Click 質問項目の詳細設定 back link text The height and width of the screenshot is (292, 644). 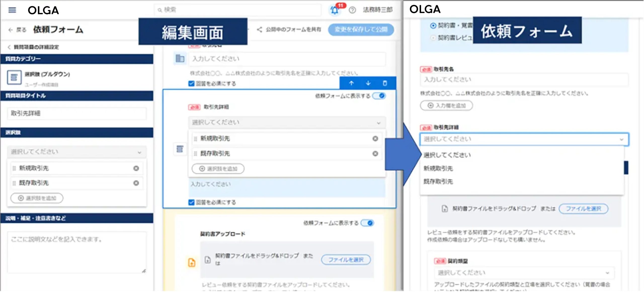(36, 47)
